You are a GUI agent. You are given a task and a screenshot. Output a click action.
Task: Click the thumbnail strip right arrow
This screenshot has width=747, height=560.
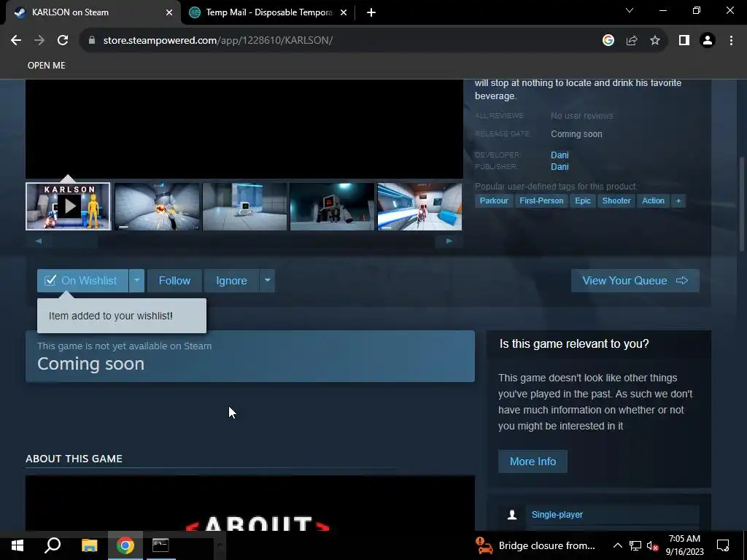[x=449, y=241]
